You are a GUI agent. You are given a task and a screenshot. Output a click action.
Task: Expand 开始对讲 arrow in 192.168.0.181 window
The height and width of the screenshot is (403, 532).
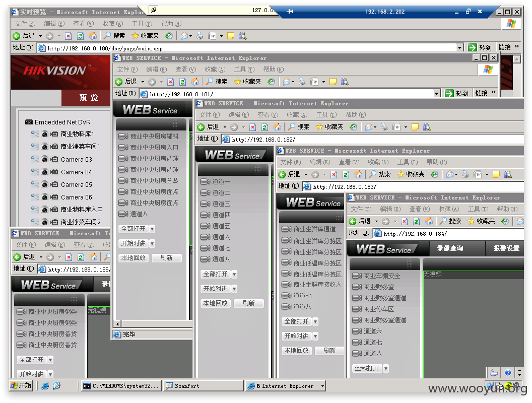click(152, 244)
